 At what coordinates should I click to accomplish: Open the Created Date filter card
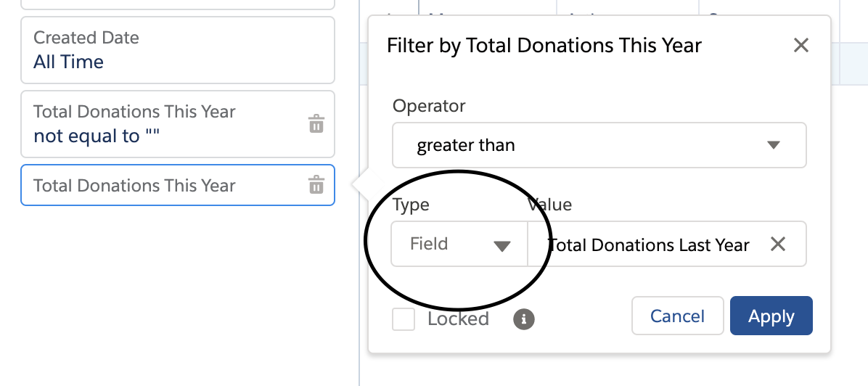[178, 50]
